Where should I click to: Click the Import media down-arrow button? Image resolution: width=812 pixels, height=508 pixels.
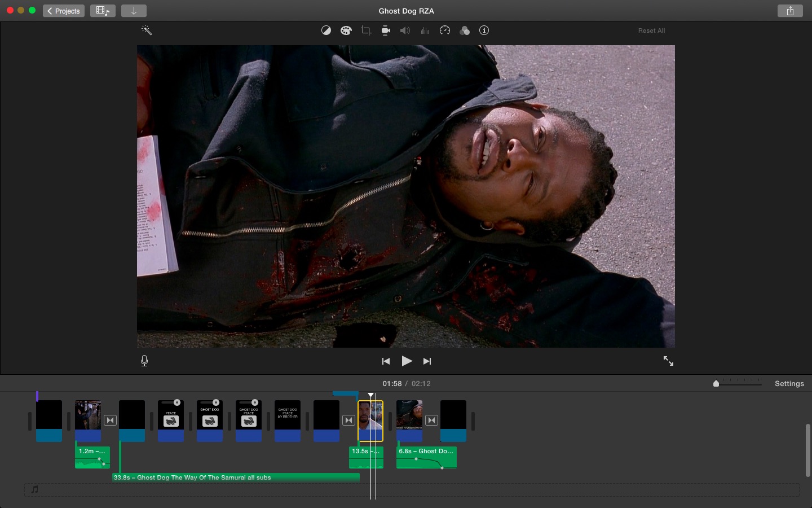pos(134,11)
